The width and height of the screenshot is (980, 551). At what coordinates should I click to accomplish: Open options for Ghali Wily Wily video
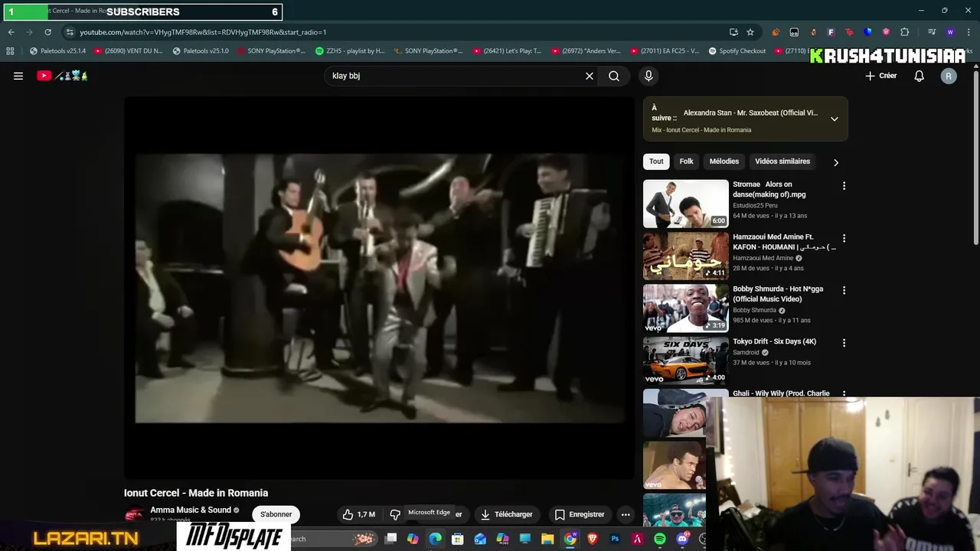(x=844, y=394)
